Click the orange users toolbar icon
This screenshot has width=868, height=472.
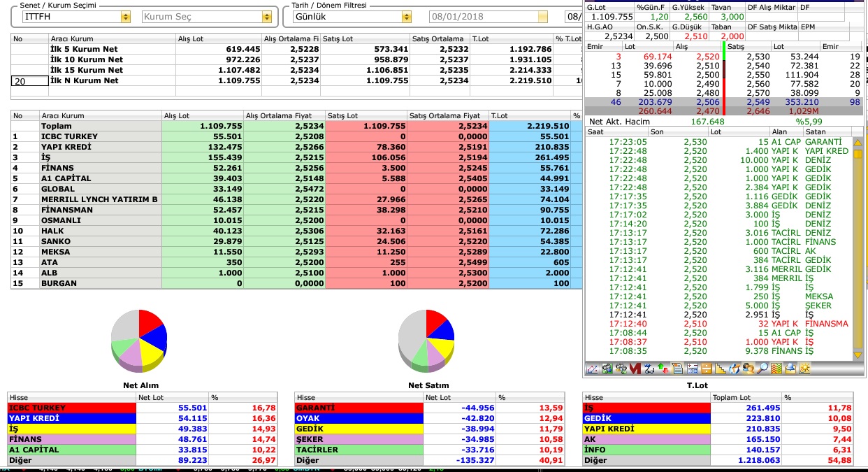tap(748, 369)
